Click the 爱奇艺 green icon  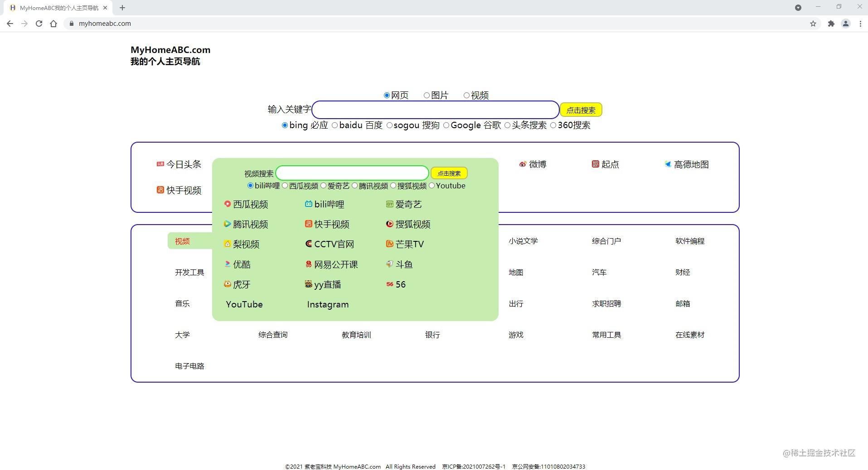tap(389, 204)
